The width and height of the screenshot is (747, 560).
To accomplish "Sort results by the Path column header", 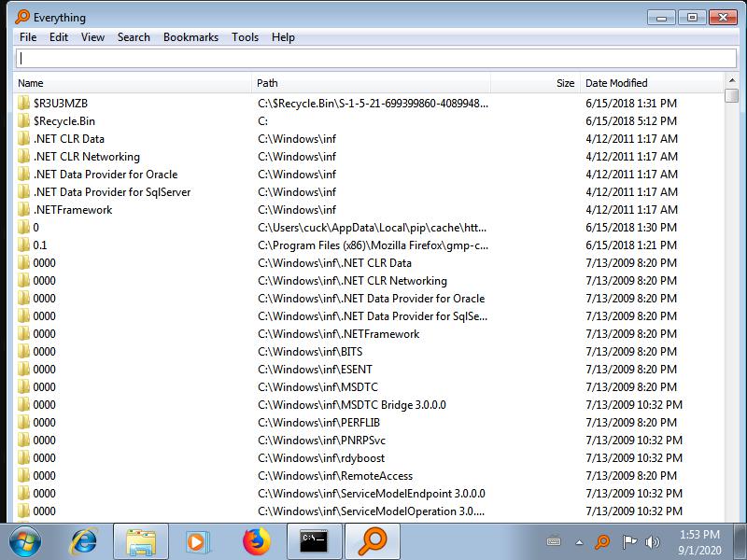I will point(371,83).
